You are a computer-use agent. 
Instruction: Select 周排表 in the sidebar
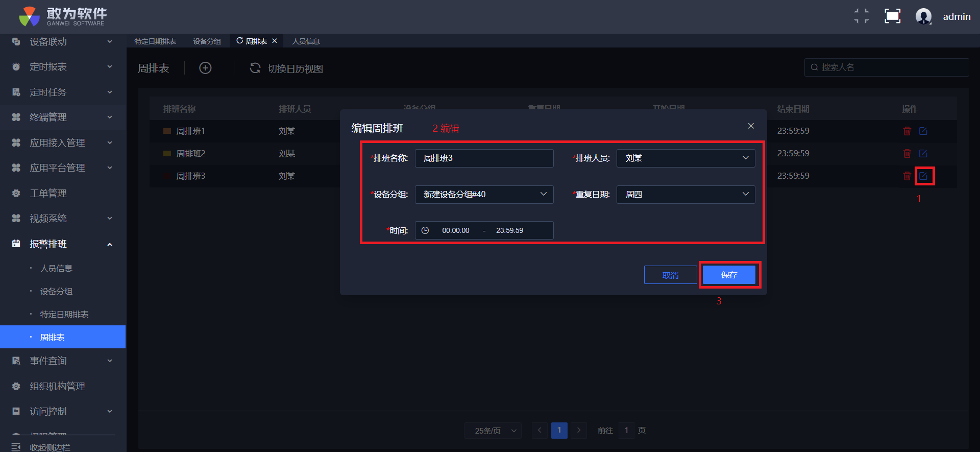coord(63,337)
